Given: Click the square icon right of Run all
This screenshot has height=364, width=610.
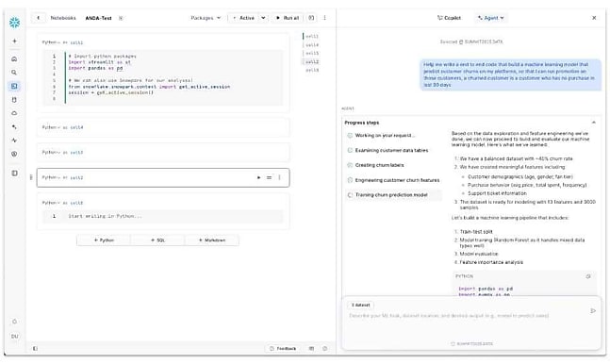Looking at the screenshot, I should pyautogui.click(x=311, y=18).
